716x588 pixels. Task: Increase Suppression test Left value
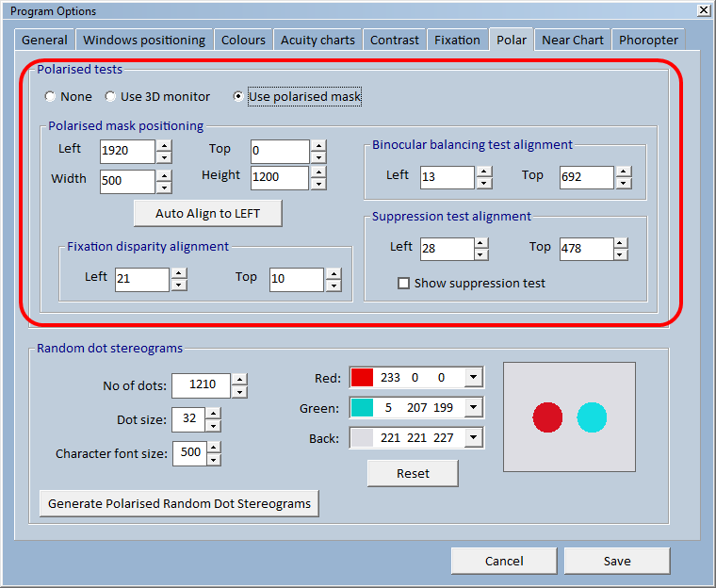pos(480,243)
